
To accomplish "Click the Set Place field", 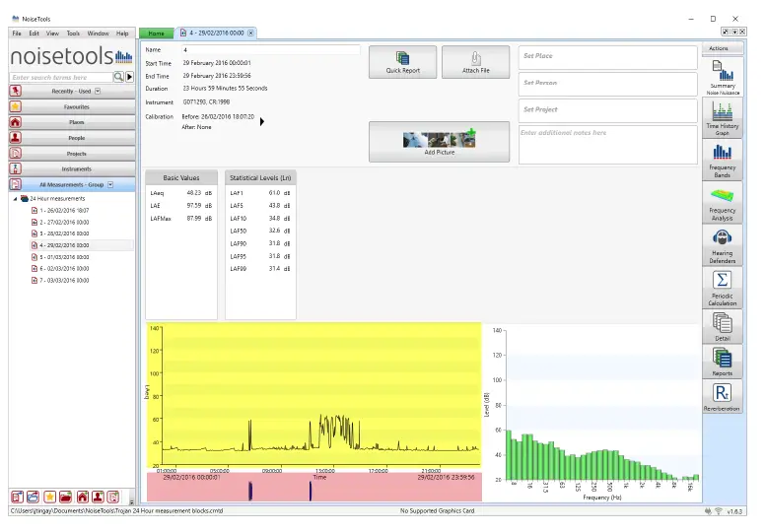I will 608,56.
